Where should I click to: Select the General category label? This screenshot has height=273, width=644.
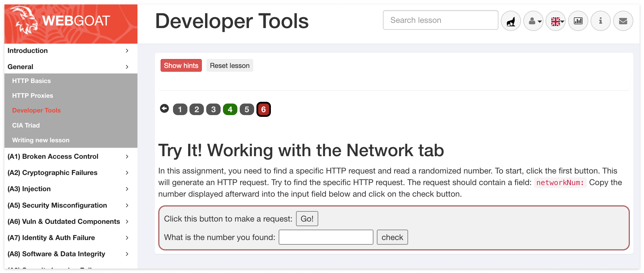20,67
